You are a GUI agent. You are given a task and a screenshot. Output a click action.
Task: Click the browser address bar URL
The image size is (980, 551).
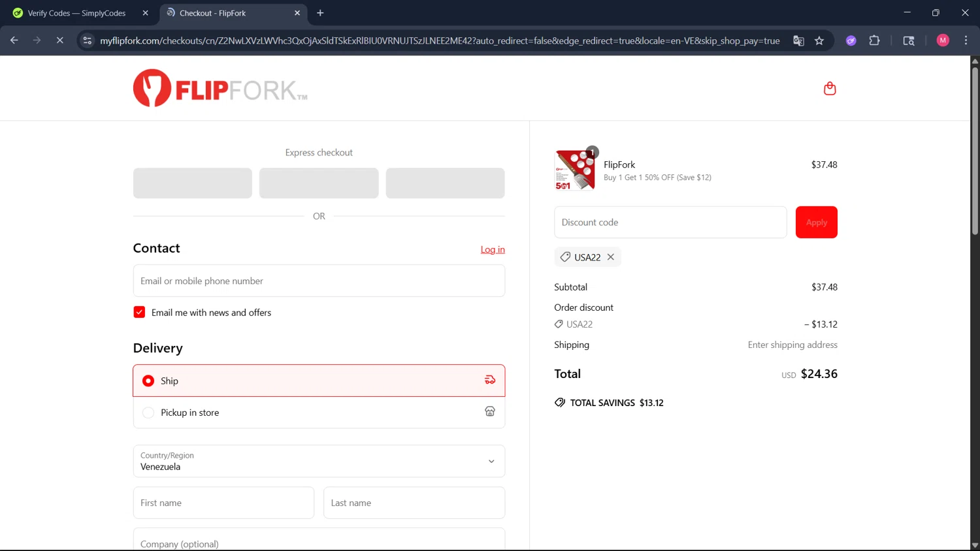click(440, 40)
